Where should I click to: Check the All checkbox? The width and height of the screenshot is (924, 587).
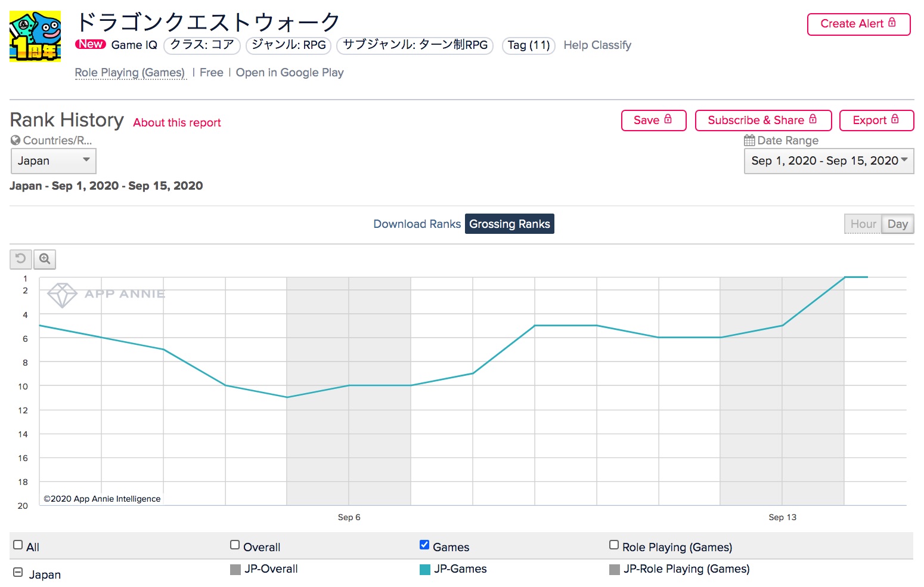tap(18, 545)
